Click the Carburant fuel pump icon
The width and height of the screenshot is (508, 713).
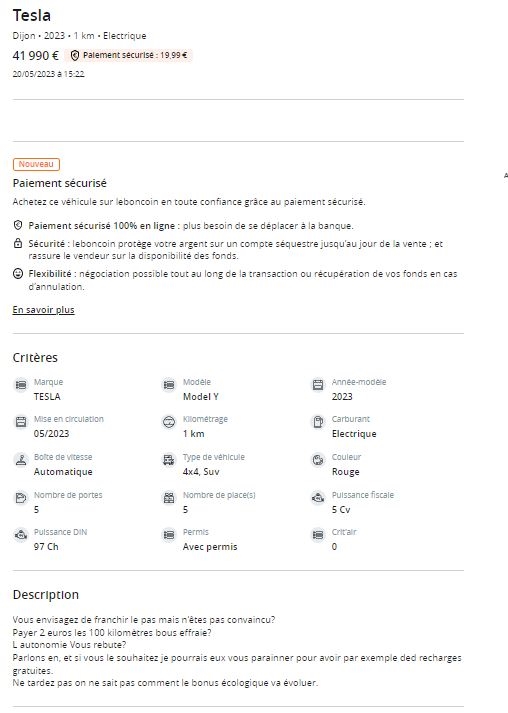pos(318,422)
